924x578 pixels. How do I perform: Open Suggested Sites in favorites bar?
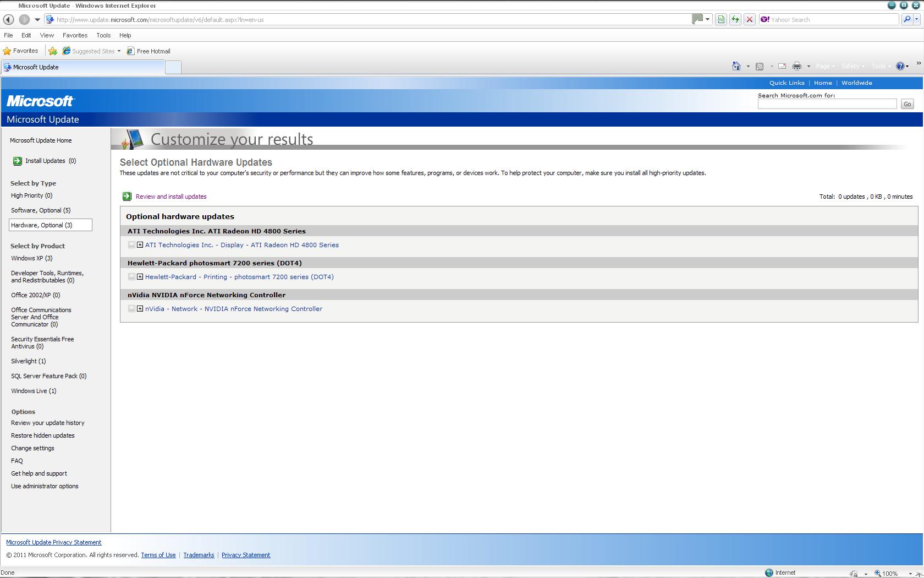(91, 51)
